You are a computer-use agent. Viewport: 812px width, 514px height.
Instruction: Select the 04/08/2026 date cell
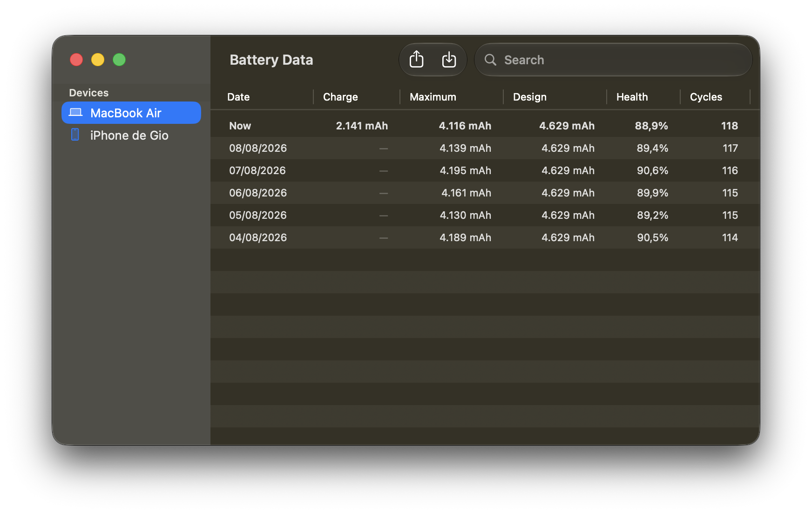click(x=258, y=237)
